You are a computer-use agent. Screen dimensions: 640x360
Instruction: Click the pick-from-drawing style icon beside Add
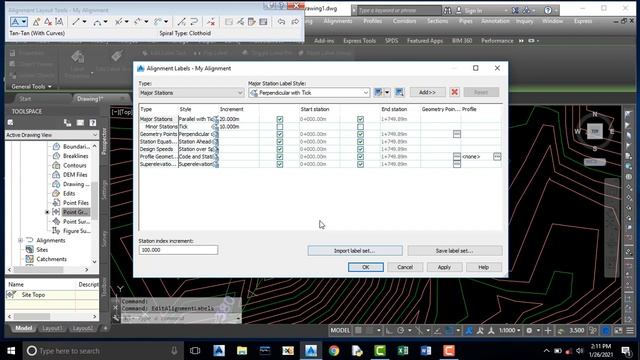pyautogui.click(x=399, y=92)
